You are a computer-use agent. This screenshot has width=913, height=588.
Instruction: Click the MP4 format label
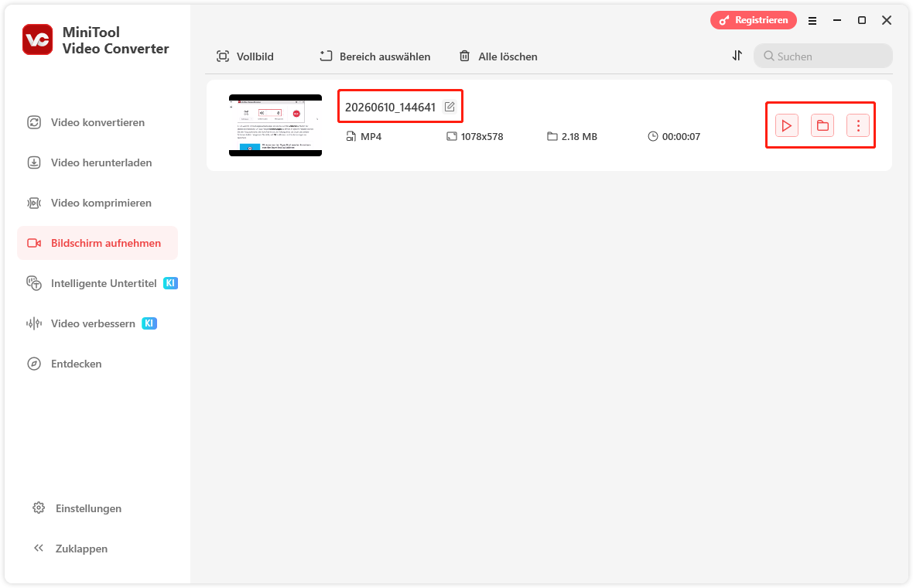(371, 137)
